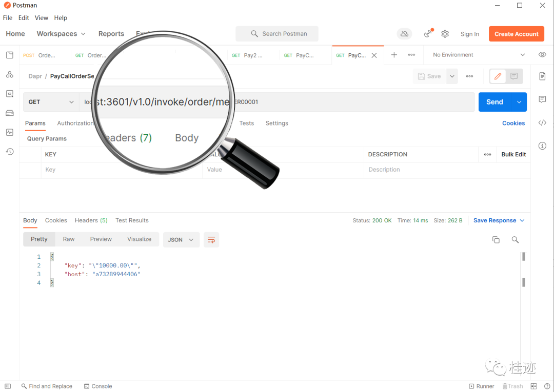Expand Save options arrow

(452, 76)
